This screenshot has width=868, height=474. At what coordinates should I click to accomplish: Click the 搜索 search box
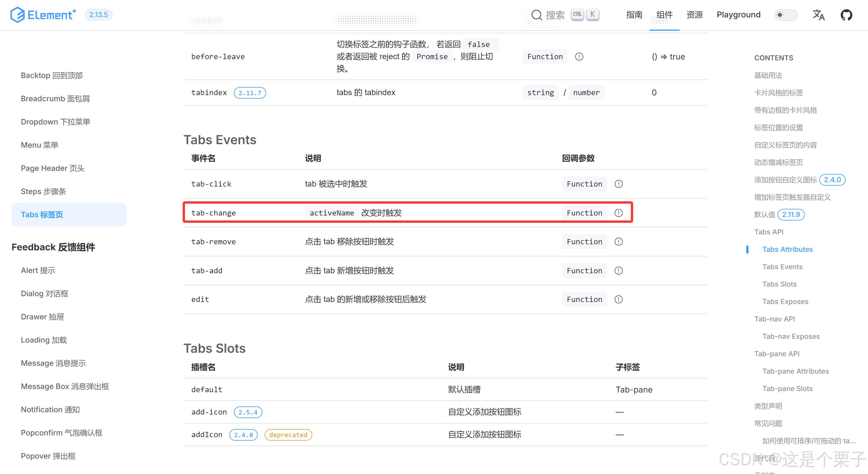tap(555, 15)
